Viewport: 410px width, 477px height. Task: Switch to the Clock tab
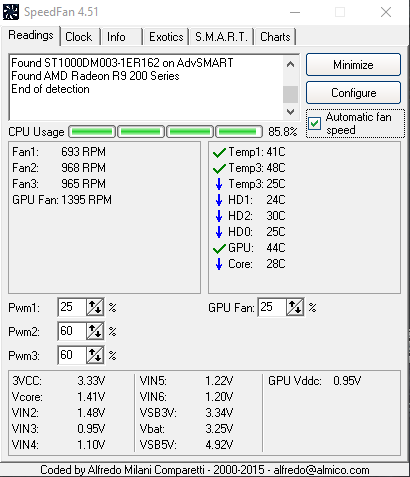[78, 37]
